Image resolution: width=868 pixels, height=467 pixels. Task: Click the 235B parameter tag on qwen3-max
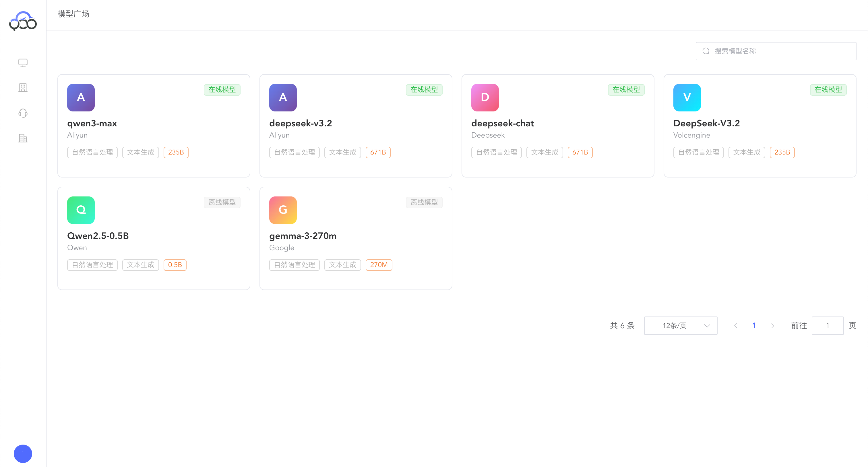click(176, 152)
